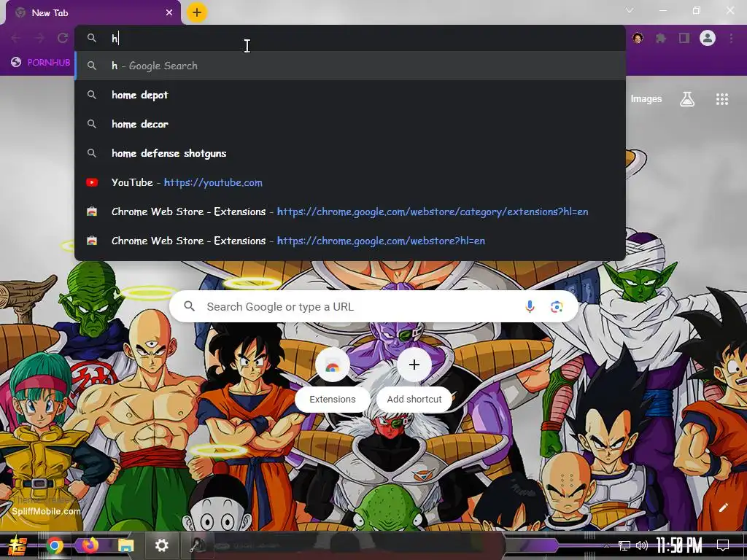Reload the page with refresh icon

click(x=63, y=38)
